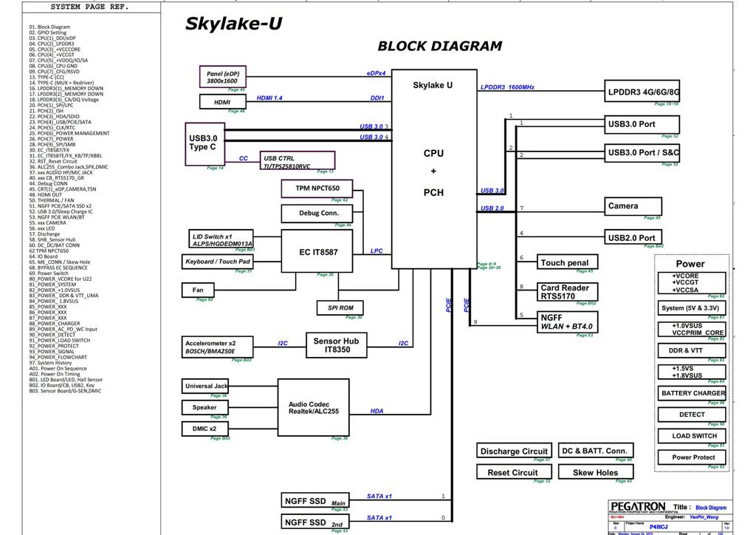The image size is (756, 535).
Task: Click the Fan block
Action: click(198, 290)
